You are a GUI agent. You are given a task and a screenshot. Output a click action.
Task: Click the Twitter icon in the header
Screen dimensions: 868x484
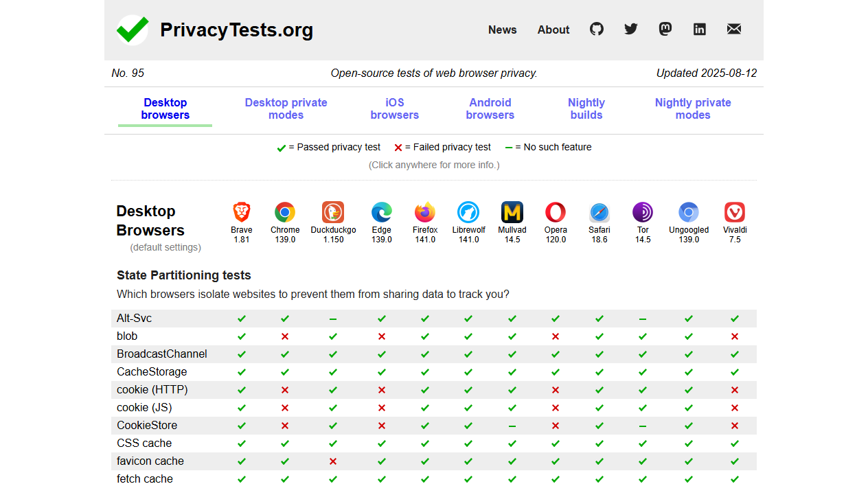tap(630, 29)
